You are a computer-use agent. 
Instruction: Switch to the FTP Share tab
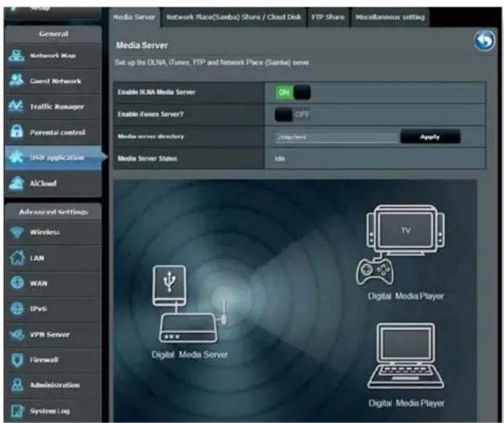click(328, 17)
